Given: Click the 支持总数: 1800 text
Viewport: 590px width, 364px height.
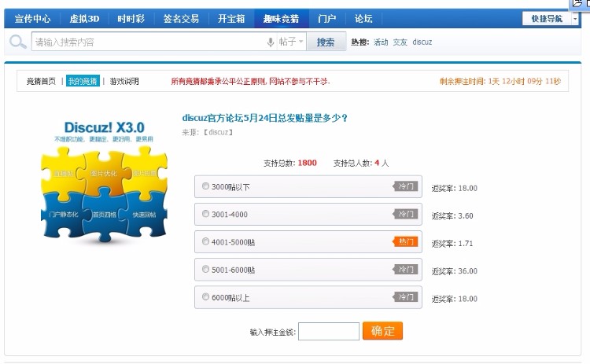Looking at the screenshot, I should (x=289, y=164).
